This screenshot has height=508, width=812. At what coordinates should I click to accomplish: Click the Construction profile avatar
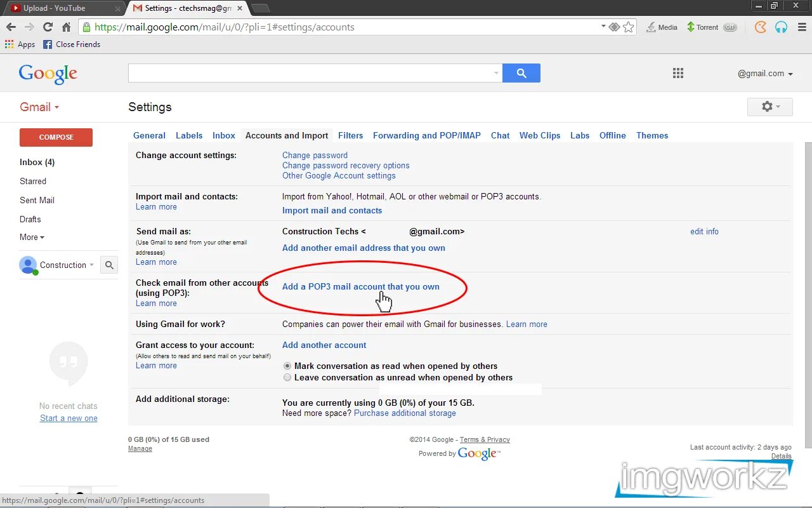tap(28, 265)
